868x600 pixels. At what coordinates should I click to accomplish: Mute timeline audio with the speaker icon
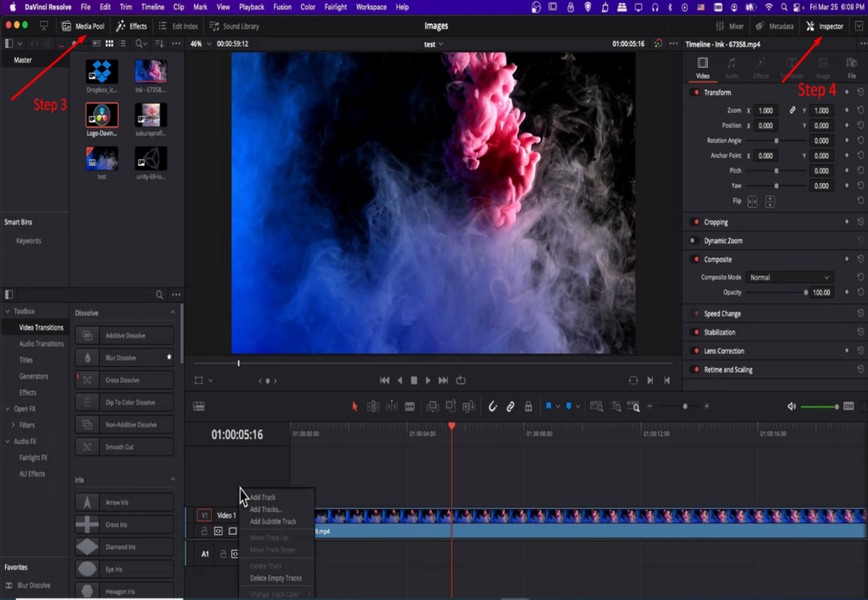[790, 406]
